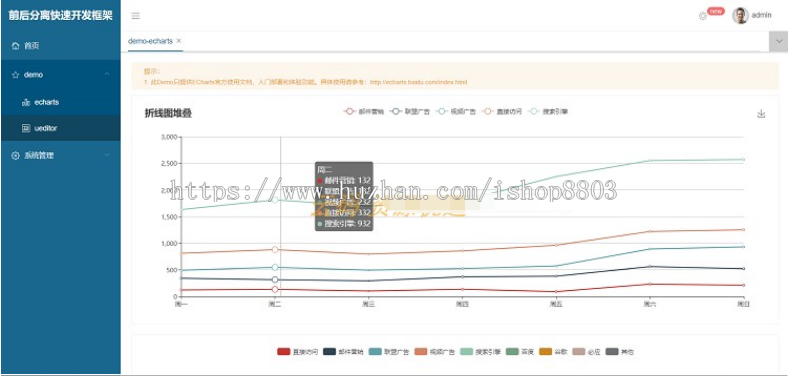Image resolution: width=788 pixels, height=376 pixels.
Task: Toggle 搜索引擎 series in line chart legend
Action: point(548,111)
